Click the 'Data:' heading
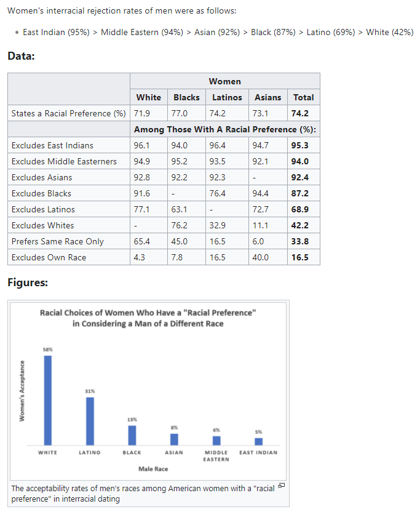420x509 pixels. (21, 56)
